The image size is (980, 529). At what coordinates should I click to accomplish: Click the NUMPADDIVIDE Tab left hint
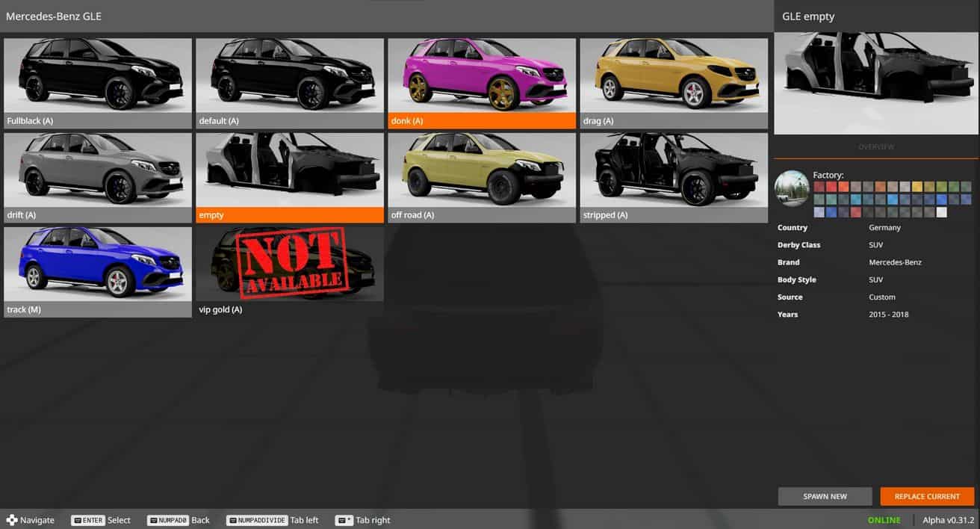(x=272, y=520)
